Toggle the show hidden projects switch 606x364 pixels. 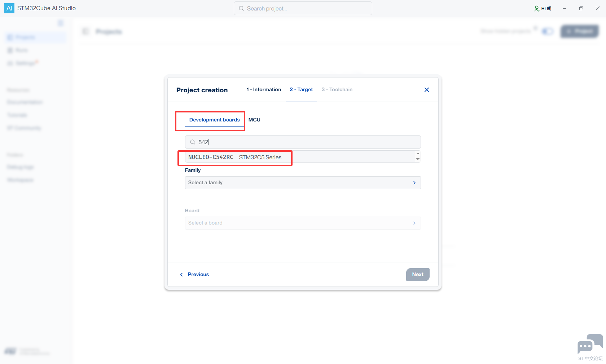coord(548,31)
